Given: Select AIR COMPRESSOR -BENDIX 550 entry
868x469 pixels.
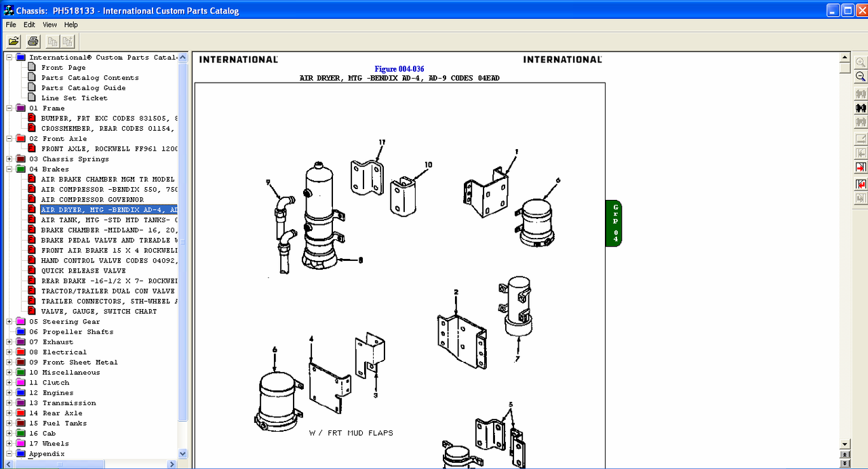Looking at the screenshot, I should click(109, 190).
